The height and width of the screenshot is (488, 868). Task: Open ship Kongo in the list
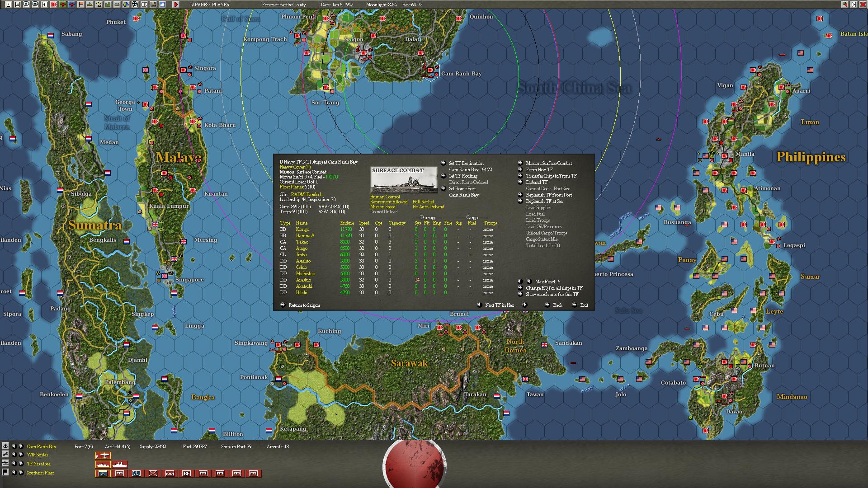(302, 230)
